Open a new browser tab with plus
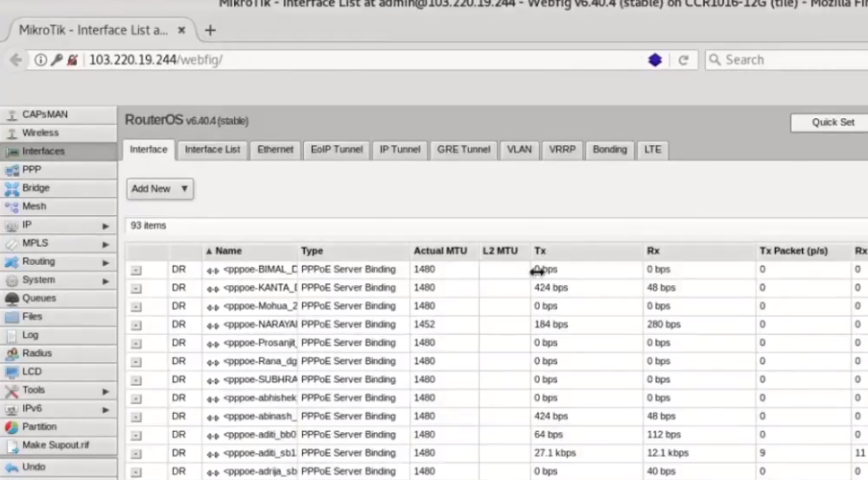This screenshot has width=868, height=480. [x=210, y=31]
